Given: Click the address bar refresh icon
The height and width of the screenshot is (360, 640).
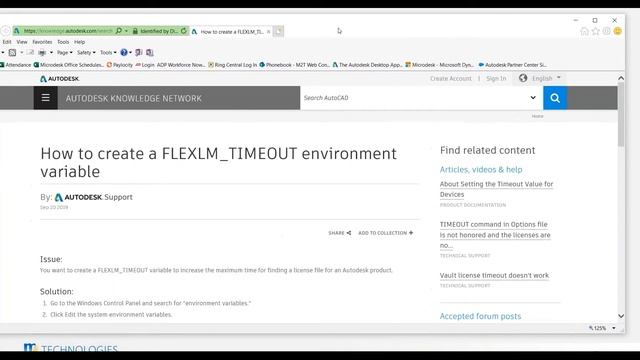Looking at the screenshot, I should click(184, 31).
